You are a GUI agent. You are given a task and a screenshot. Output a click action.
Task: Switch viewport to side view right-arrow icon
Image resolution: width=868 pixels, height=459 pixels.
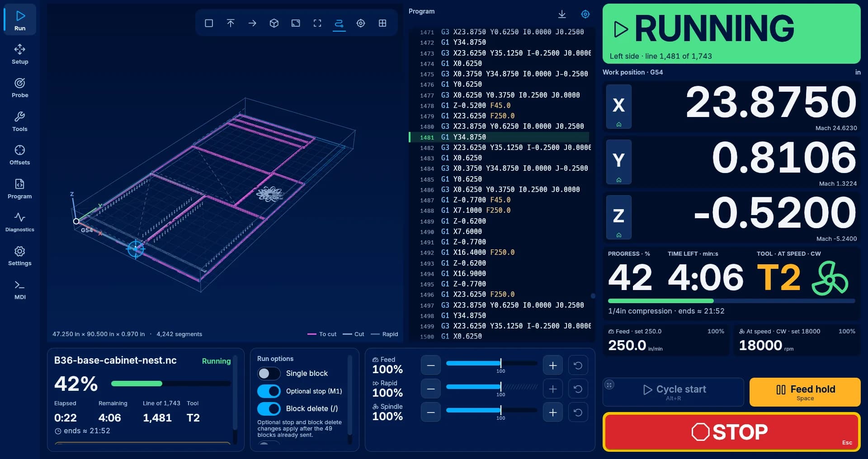point(252,23)
